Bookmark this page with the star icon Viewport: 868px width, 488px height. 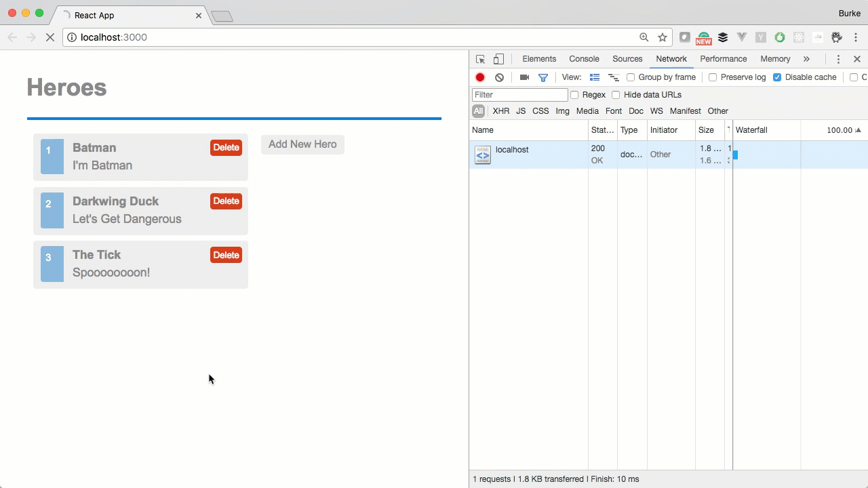[x=663, y=37]
